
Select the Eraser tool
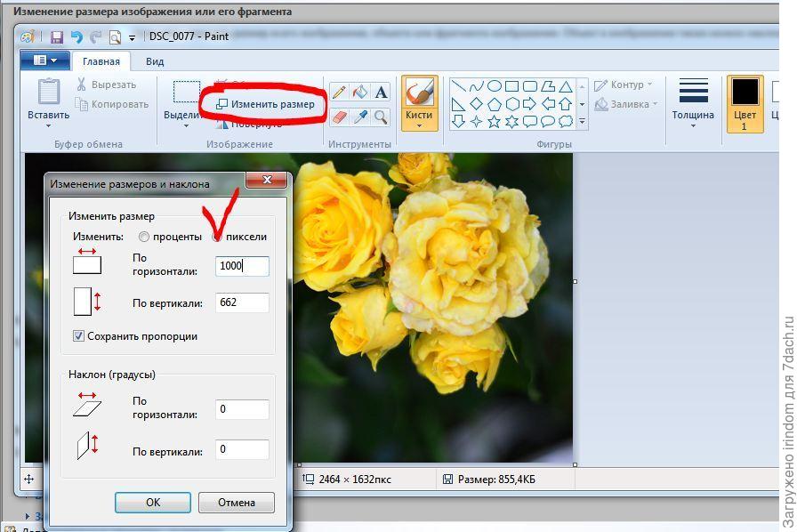click(x=339, y=117)
